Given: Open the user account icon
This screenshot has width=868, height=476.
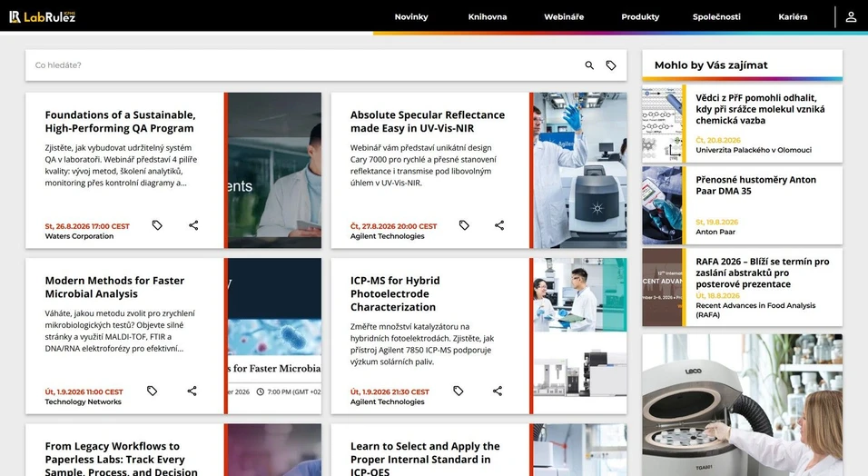Looking at the screenshot, I should coord(851,16).
